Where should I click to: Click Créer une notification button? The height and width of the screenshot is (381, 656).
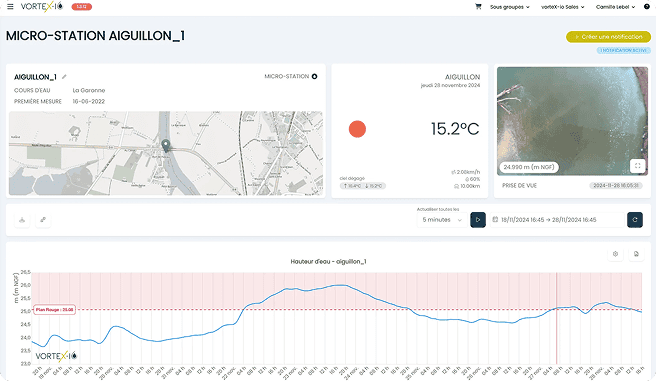click(608, 37)
